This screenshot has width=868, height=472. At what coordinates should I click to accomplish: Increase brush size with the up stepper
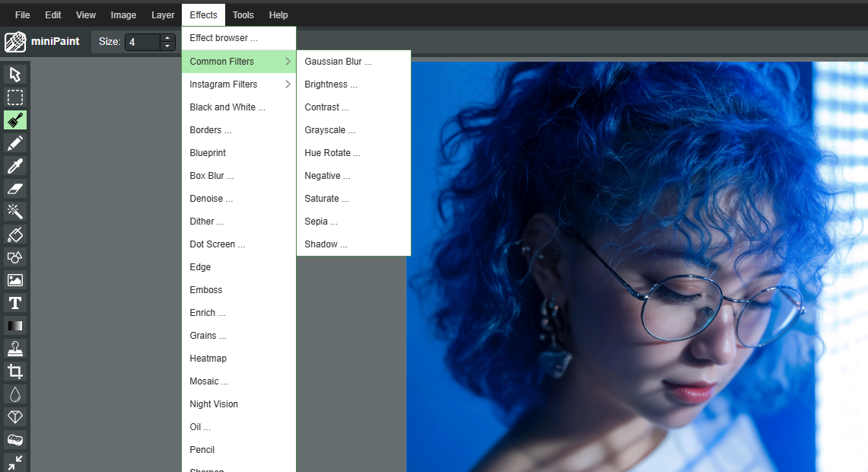click(x=167, y=38)
